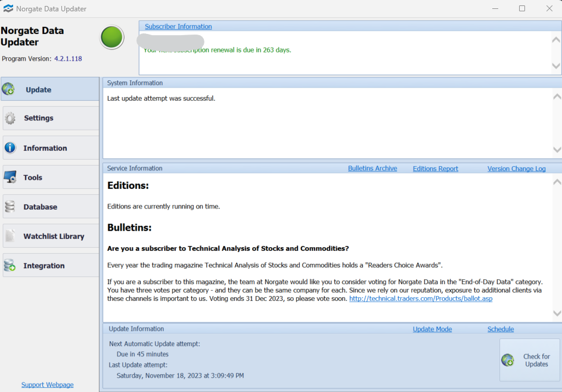Switch to the Information section
The width and height of the screenshot is (562, 392).
pyautogui.click(x=51, y=148)
